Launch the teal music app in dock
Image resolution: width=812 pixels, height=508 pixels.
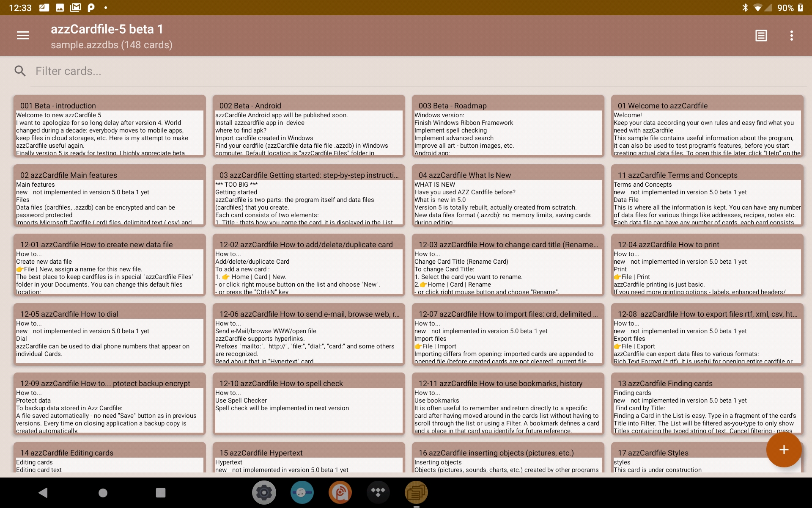pos(302,492)
